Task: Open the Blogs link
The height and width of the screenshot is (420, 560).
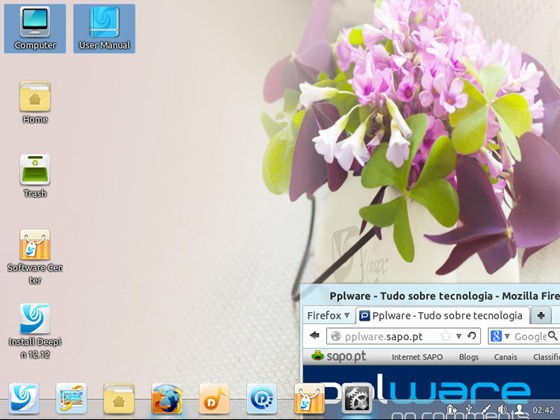Action: (x=469, y=357)
